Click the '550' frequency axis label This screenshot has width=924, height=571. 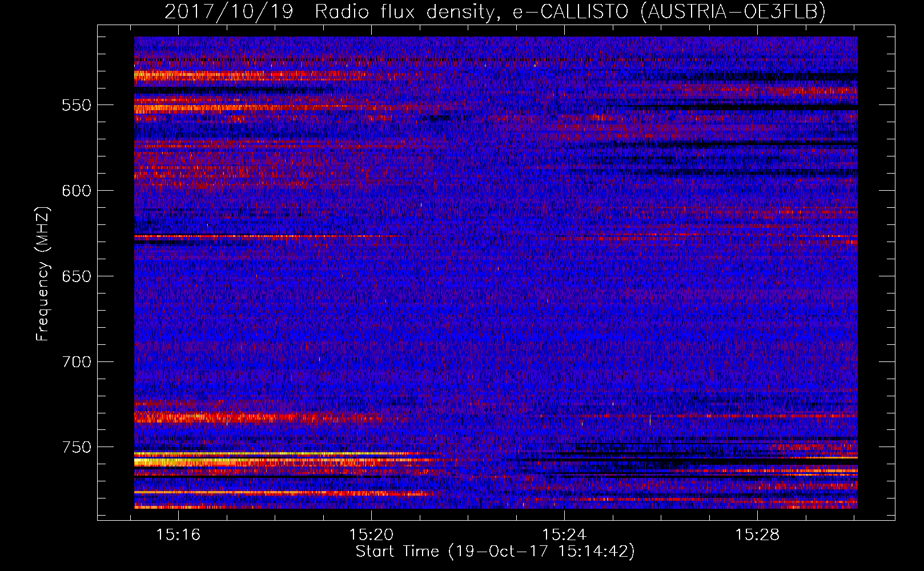tap(77, 106)
